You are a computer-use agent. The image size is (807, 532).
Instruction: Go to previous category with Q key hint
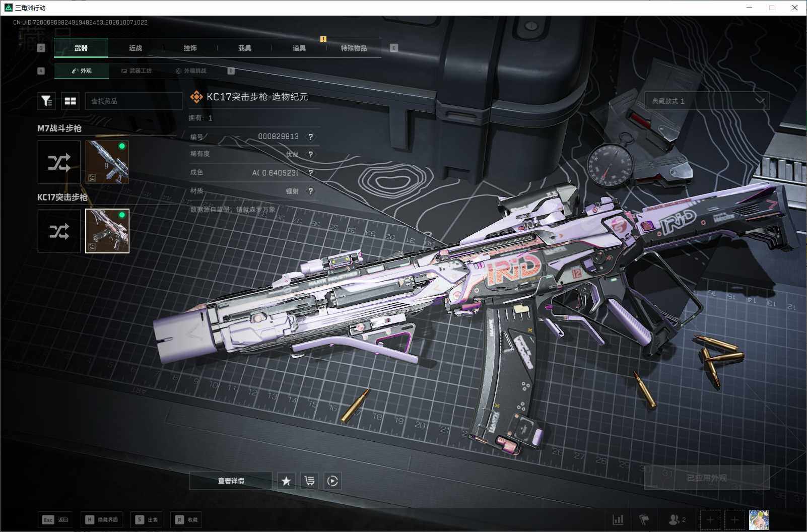click(41, 48)
